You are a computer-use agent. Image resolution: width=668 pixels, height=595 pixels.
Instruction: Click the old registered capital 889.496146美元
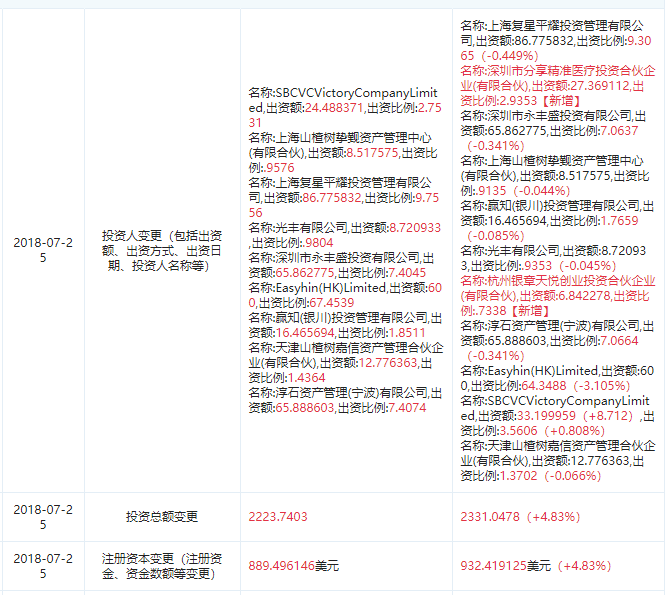coord(294,566)
